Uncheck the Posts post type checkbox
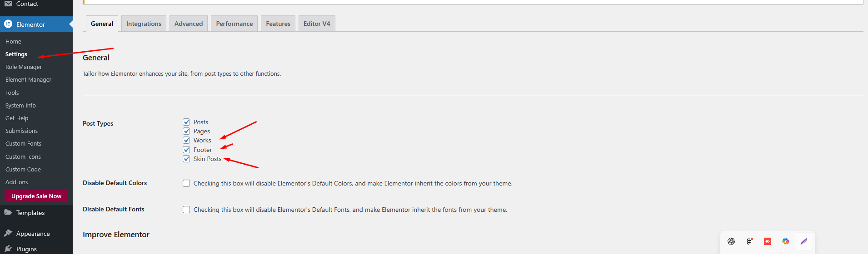This screenshot has width=868, height=254. click(186, 122)
